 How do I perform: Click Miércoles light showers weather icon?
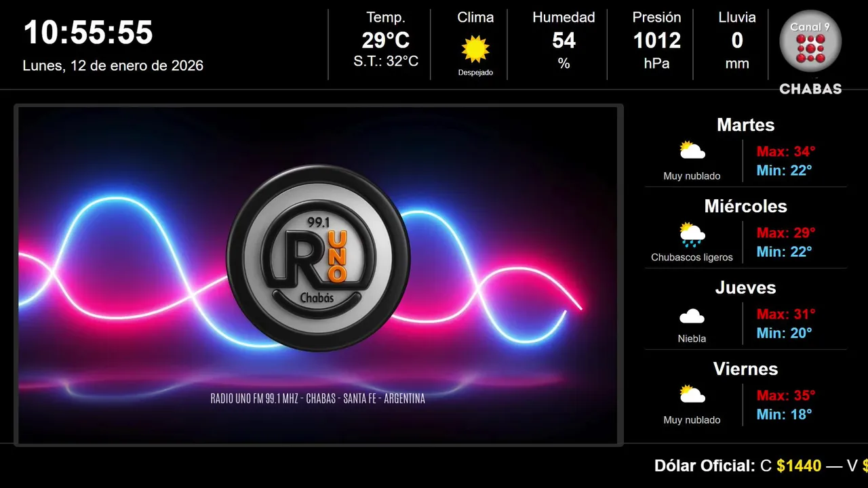tap(692, 234)
